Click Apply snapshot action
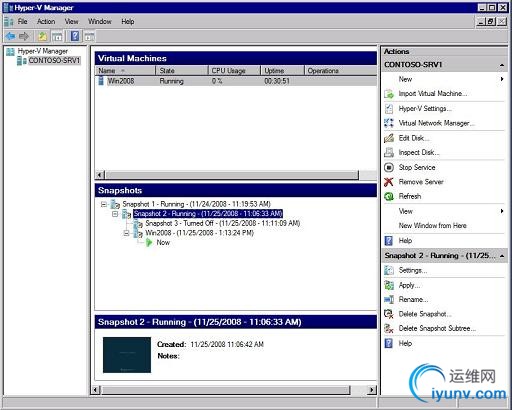The width and height of the screenshot is (512, 410). pyautogui.click(x=409, y=285)
